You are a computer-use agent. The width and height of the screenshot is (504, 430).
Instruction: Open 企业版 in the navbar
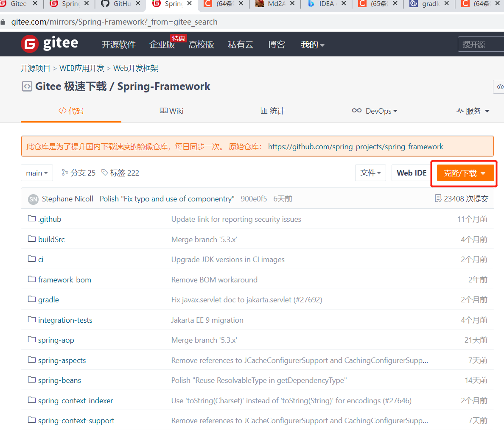tap(162, 45)
